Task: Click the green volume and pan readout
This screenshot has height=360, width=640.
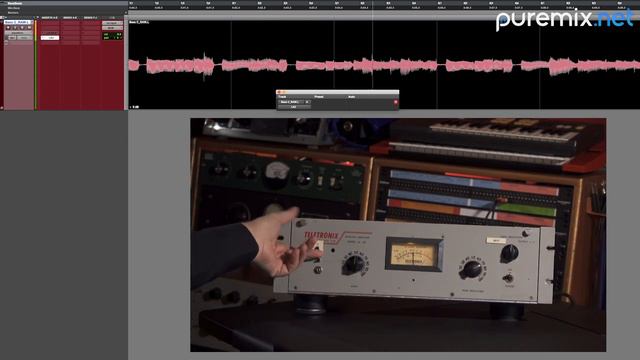Action: [x=112, y=36]
